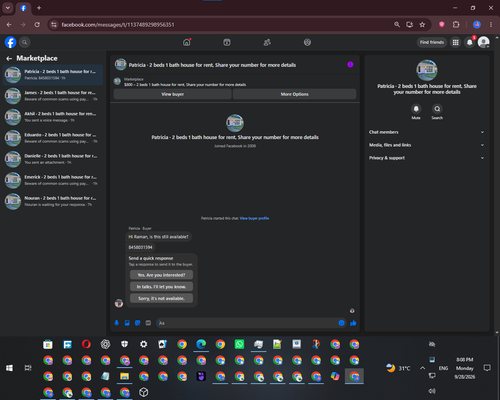Open the Emerick conversation in the chat list
Image resolution: width=500 pixels, height=400 pixels.
(53, 180)
